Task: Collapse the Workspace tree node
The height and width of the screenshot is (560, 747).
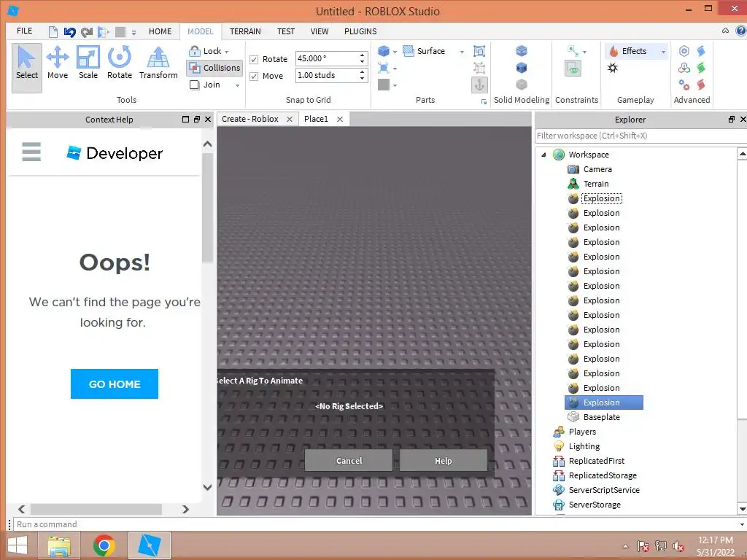Action: click(543, 155)
